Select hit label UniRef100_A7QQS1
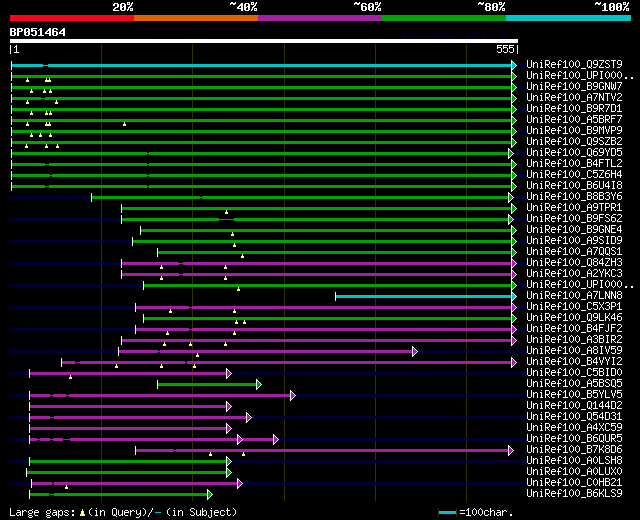 (x=574, y=251)
